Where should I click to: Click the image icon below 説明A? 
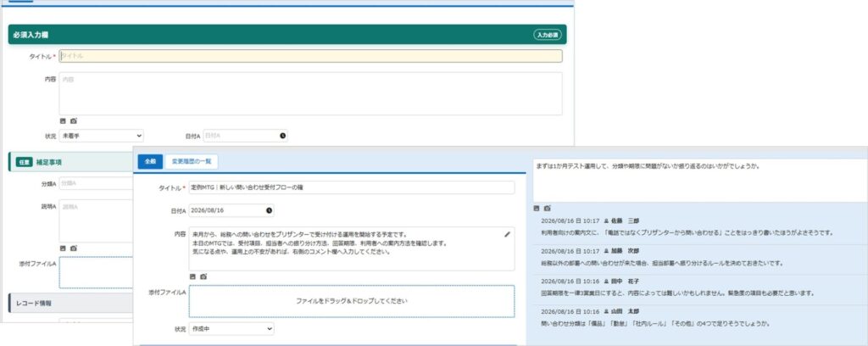(63, 248)
